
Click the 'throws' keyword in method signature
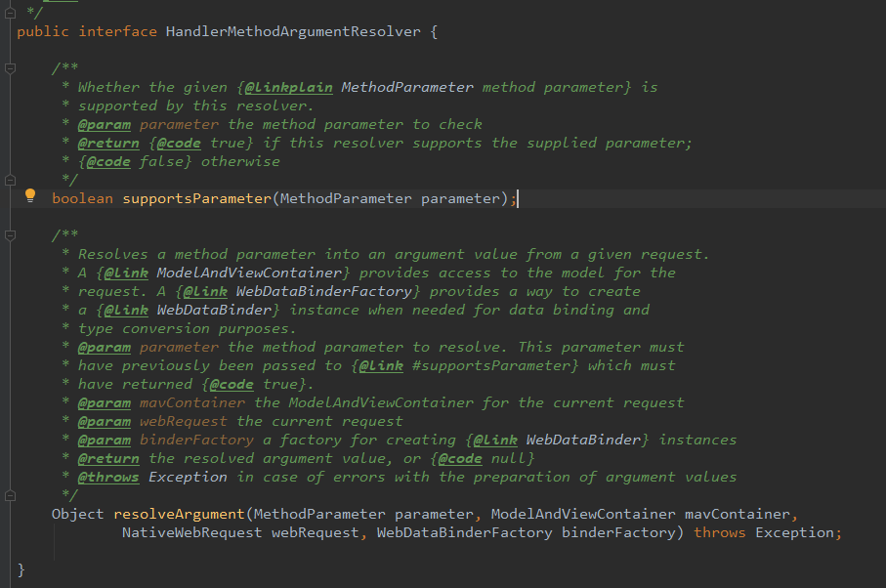click(720, 532)
